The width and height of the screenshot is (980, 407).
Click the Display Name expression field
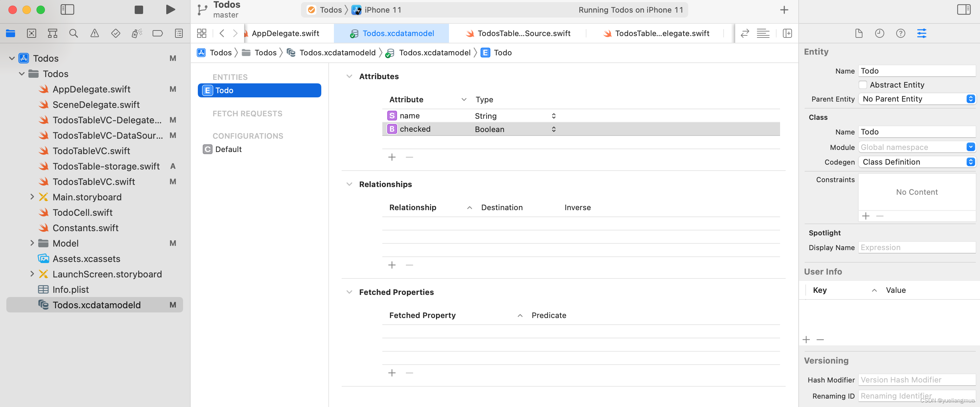[x=917, y=247]
